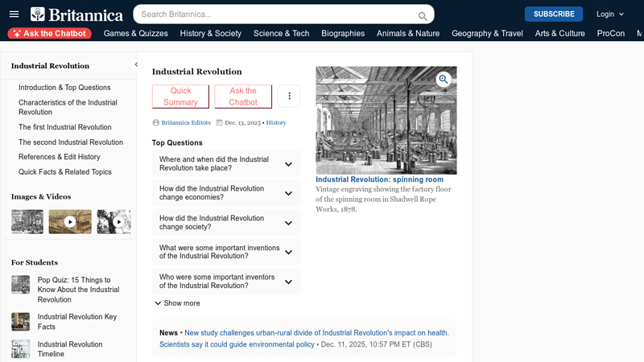Click the search magnifier icon
644x362 pixels.
[422, 16]
